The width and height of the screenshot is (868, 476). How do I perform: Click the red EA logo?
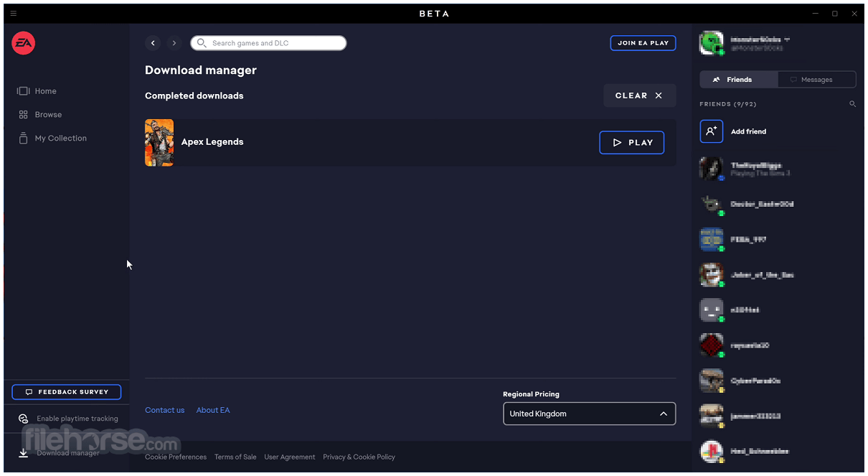click(23, 43)
